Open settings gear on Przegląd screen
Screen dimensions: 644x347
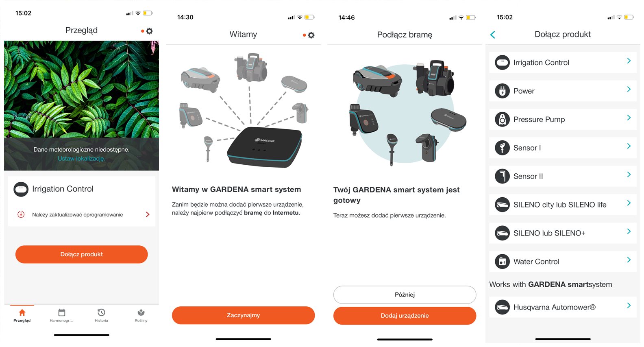click(x=149, y=31)
